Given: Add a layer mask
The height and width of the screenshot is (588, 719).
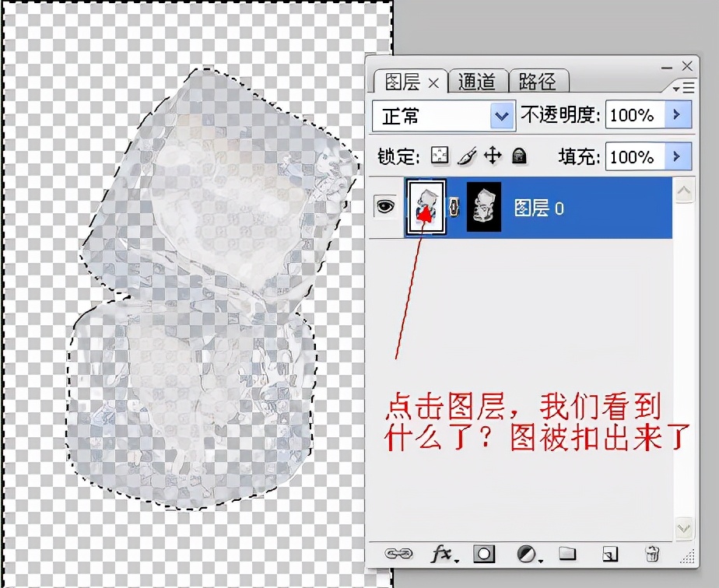Looking at the screenshot, I should 485,553.
